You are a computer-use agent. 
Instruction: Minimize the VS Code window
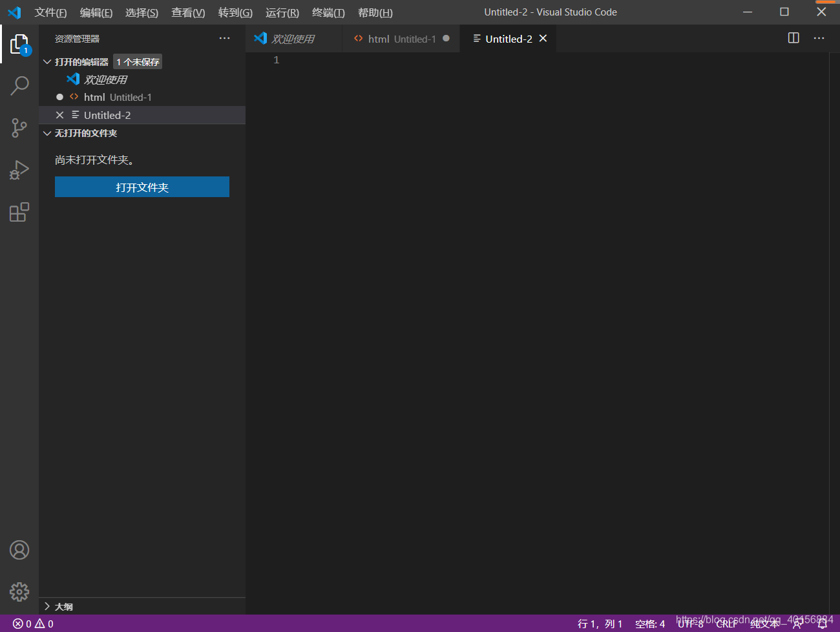(x=748, y=12)
